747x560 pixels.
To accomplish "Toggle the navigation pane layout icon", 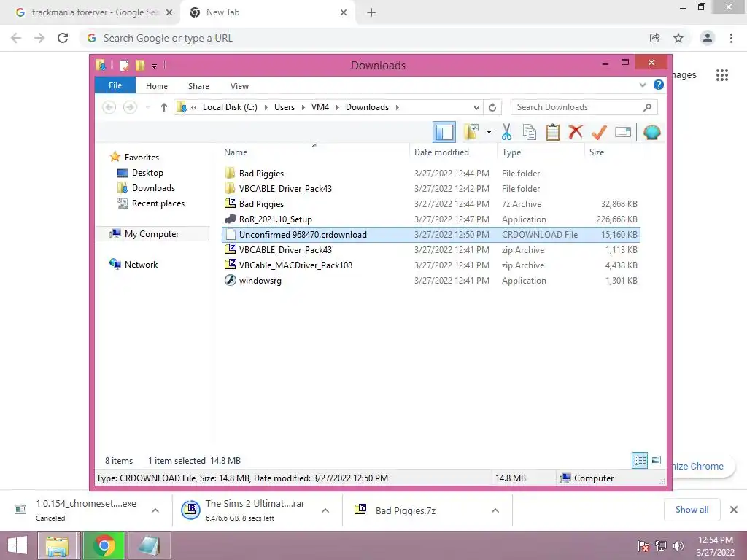I will [x=444, y=132].
